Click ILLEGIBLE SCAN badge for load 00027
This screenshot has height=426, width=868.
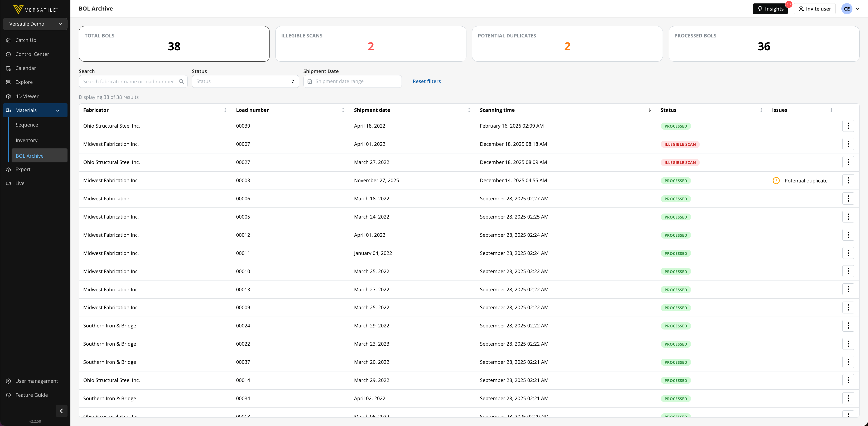point(680,163)
